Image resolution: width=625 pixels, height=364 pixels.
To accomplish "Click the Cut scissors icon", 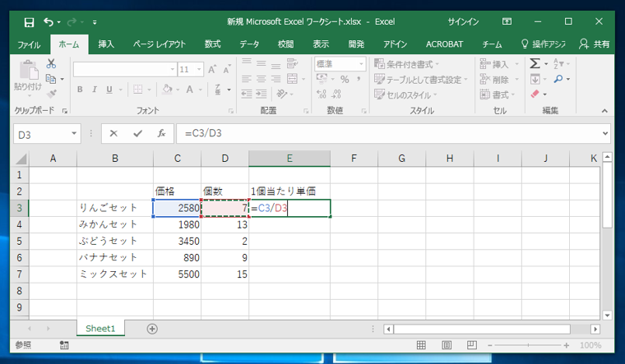I will click(51, 63).
